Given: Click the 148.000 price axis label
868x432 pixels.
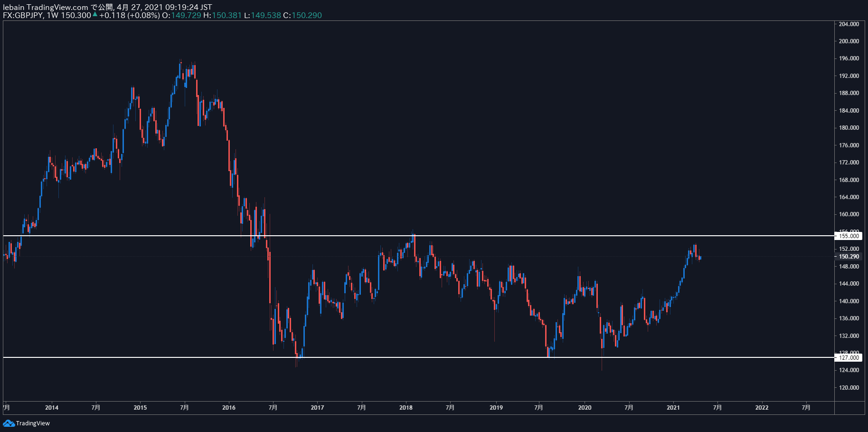Looking at the screenshot, I should tap(849, 267).
